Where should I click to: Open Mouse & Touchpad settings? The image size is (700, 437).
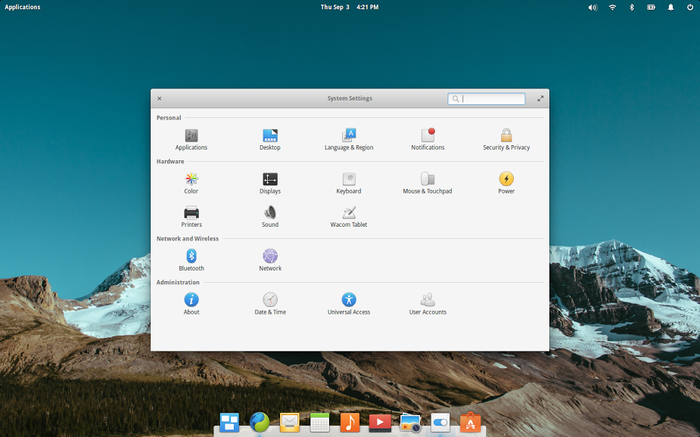[x=428, y=183]
